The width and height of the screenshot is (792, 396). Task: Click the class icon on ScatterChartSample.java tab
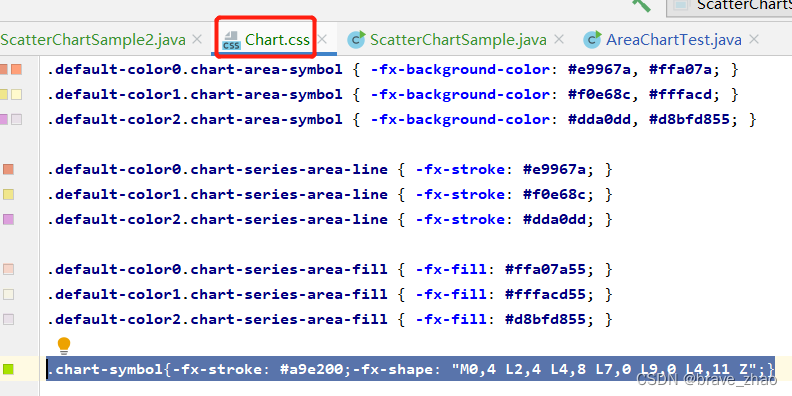click(x=357, y=40)
